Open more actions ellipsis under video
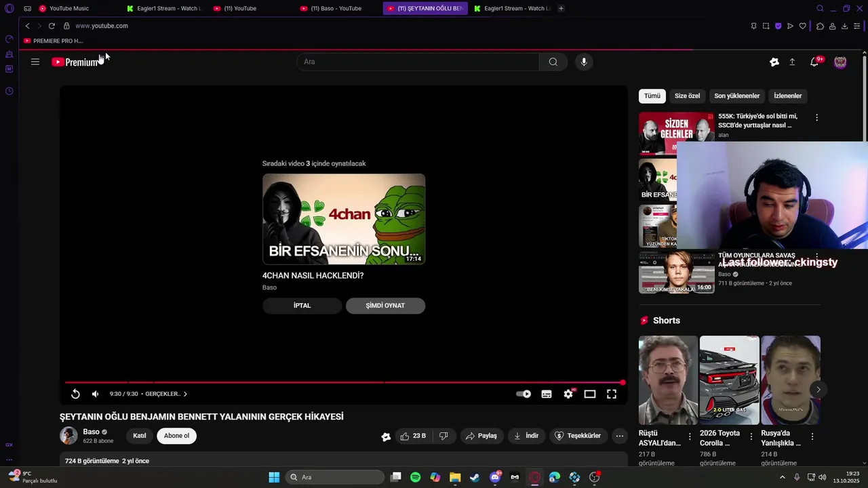The width and height of the screenshot is (868, 488). [x=620, y=436]
